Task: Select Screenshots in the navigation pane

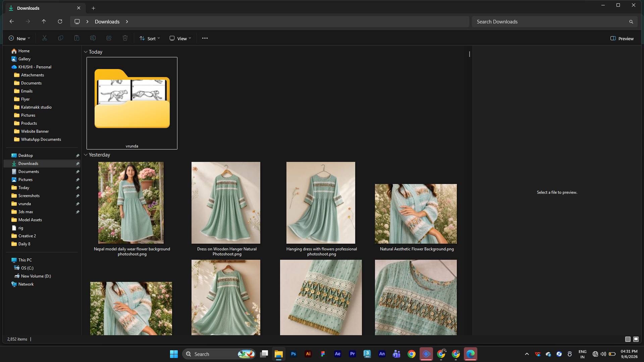Action: tap(29, 196)
